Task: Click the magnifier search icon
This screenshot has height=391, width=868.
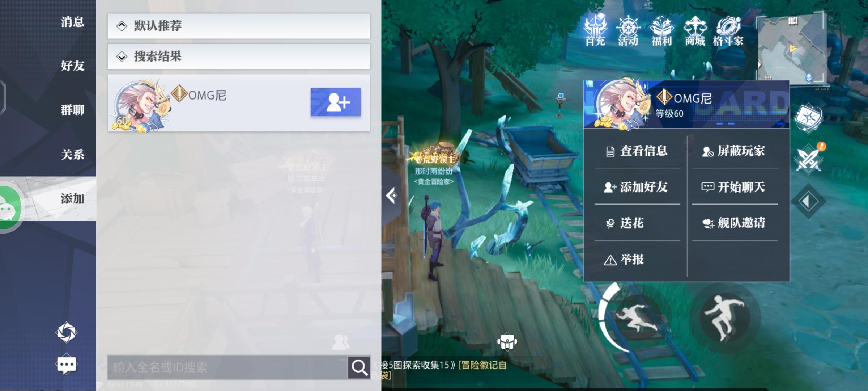Action: click(359, 367)
